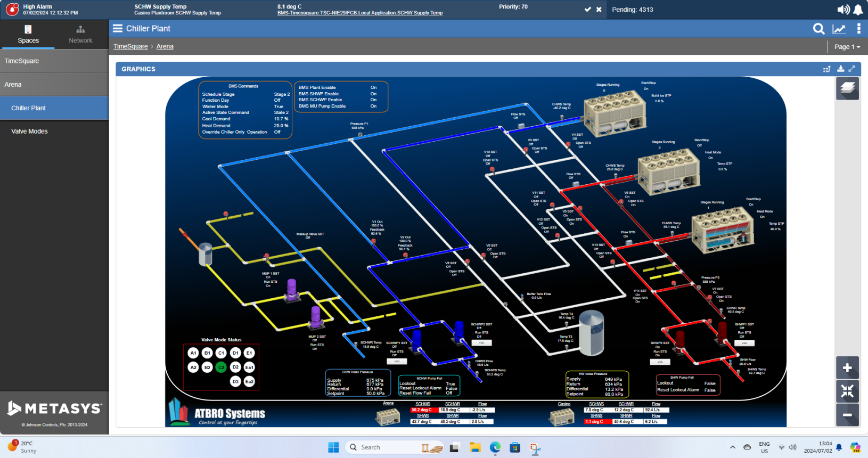The image size is (868, 458).
Task: Open the Windows Start menu
Action: 333,447
